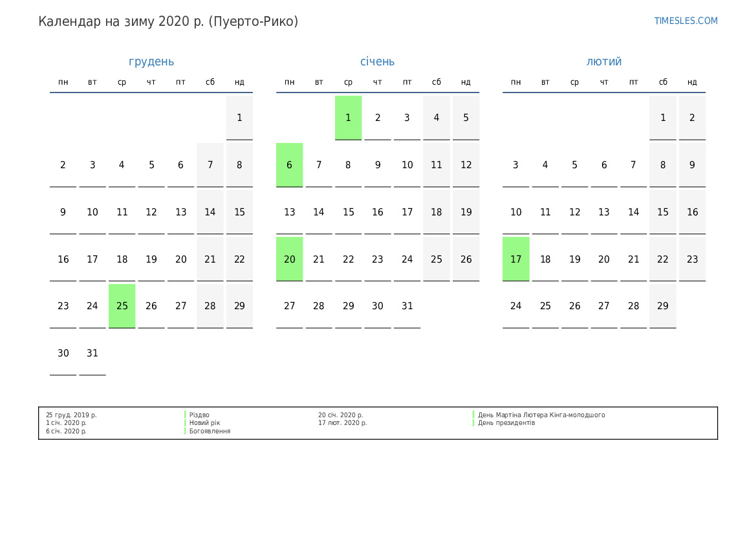Screen dimensions: 756x535
Task: Select the 'грудень' month heading
Action: click(x=151, y=61)
